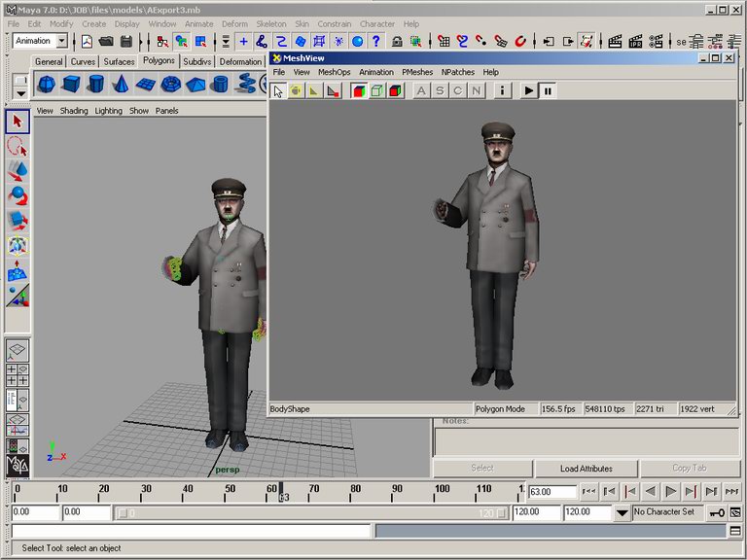Viewport: 747px width, 560px height.
Task: Click the render current frame clapperboard icon
Action: click(x=615, y=42)
